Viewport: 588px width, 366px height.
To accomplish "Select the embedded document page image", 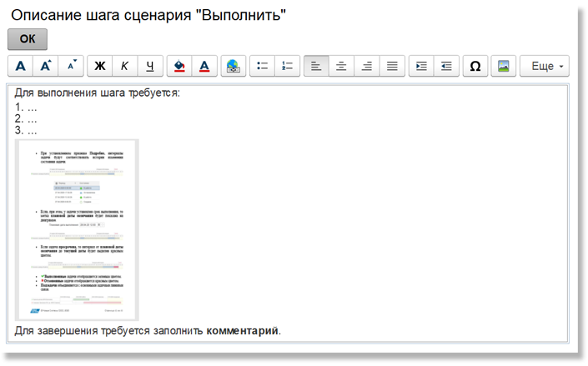I will click(x=77, y=230).
